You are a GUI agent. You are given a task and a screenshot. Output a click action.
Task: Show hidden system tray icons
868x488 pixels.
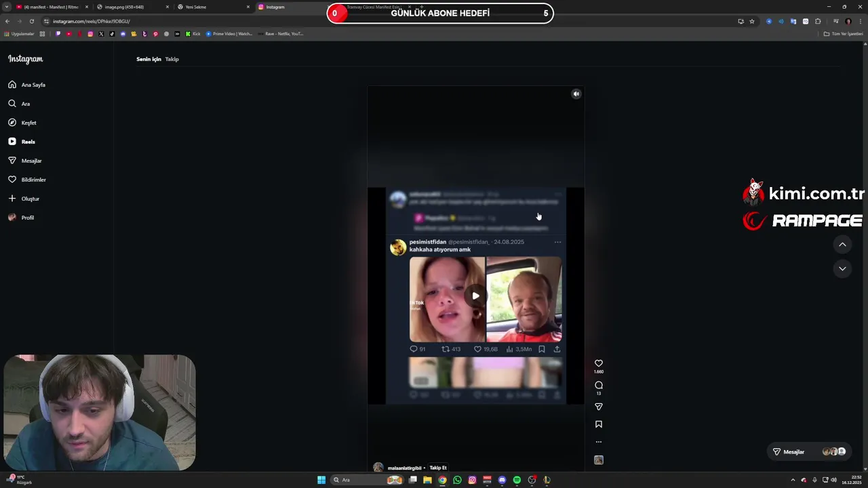(793, 480)
